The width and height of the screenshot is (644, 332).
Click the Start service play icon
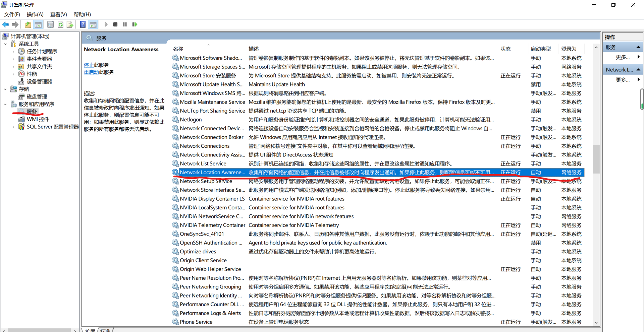click(x=106, y=24)
